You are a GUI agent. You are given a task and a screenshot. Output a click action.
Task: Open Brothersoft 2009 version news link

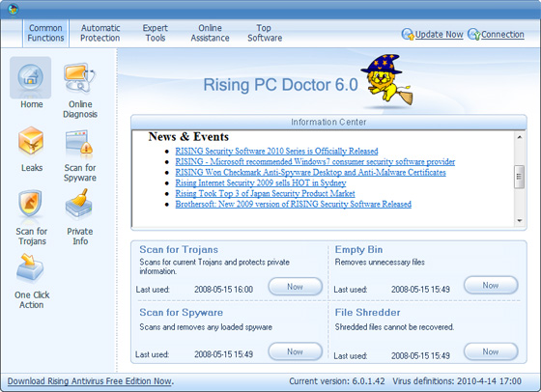click(294, 204)
